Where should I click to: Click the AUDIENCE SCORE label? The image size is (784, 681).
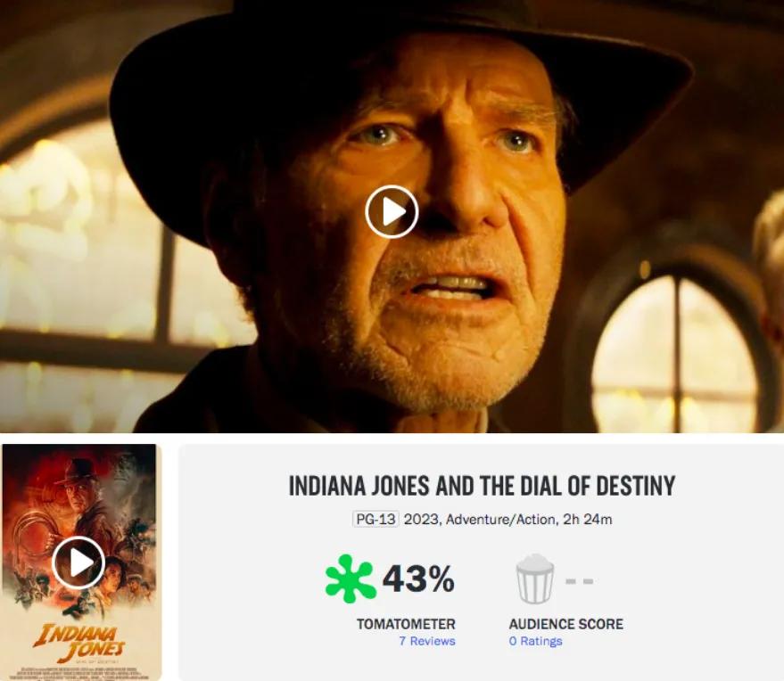pos(566,624)
